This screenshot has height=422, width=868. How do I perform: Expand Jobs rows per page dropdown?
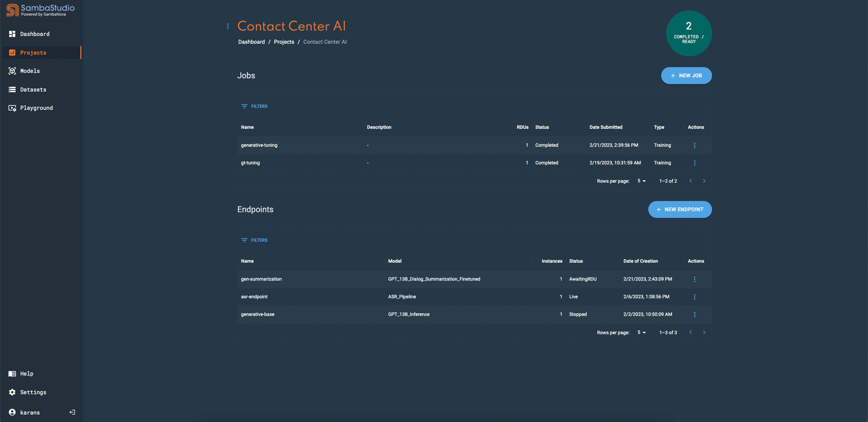[x=642, y=181]
